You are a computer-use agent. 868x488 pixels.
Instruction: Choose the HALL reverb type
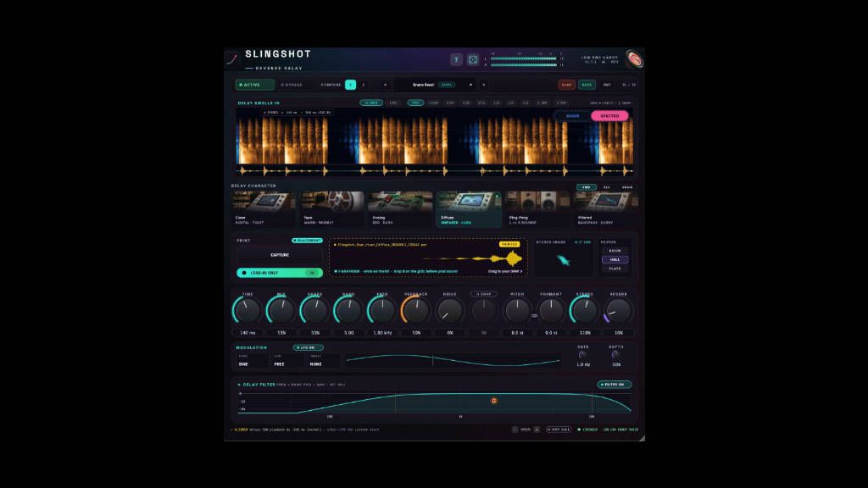click(615, 259)
